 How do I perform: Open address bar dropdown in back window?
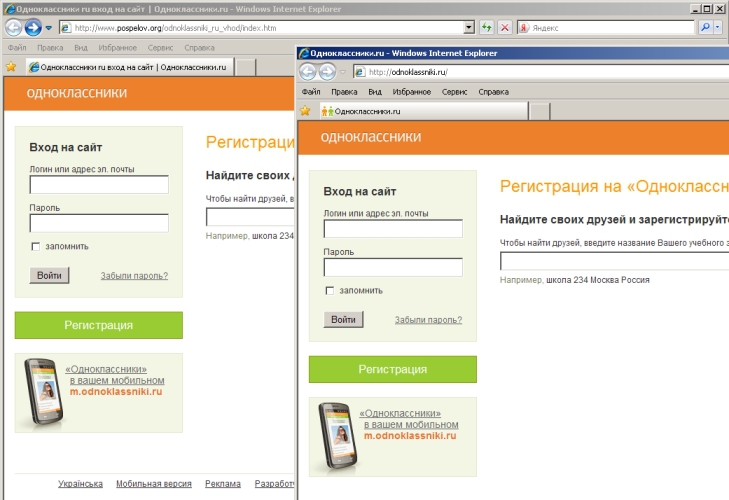pyautogui.click(x=469, y=28)
